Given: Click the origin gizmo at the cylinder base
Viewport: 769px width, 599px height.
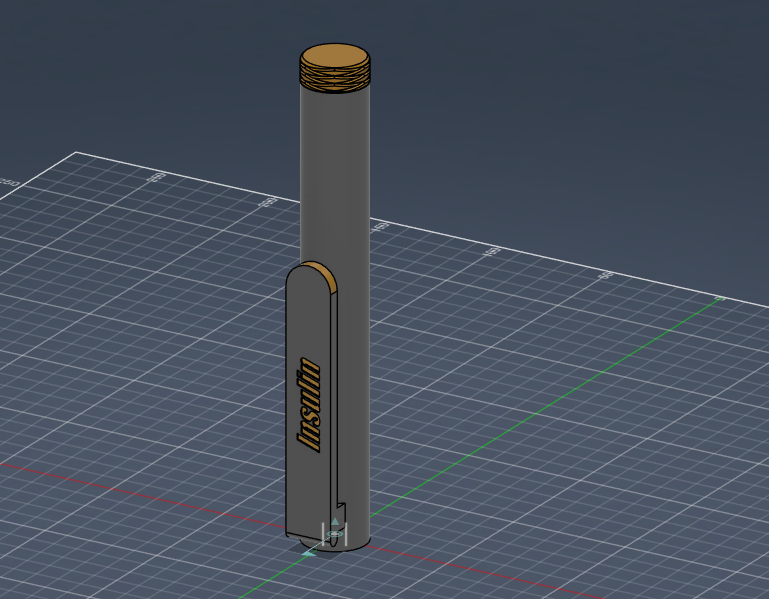Looking at the screenshot, I should 334,533.
